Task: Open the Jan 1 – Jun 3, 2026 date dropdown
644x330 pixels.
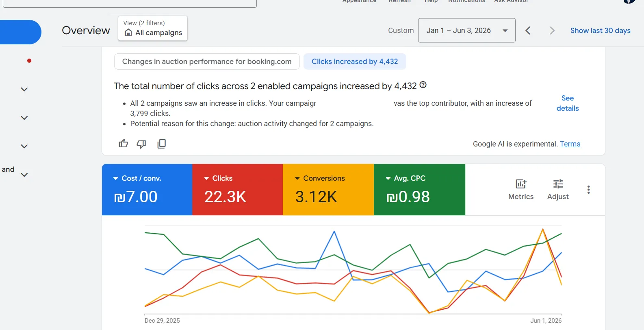Action: pyautogui.click(x=467, y=31)
